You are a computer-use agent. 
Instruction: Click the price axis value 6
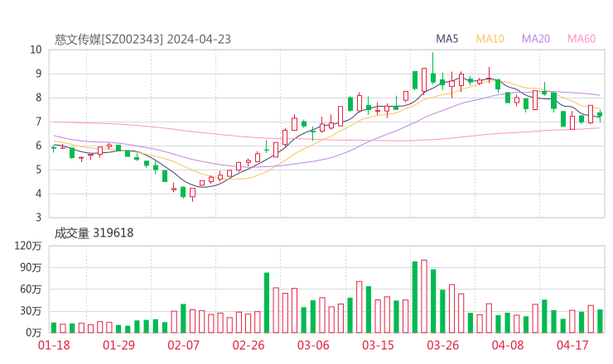coord(38,146)
